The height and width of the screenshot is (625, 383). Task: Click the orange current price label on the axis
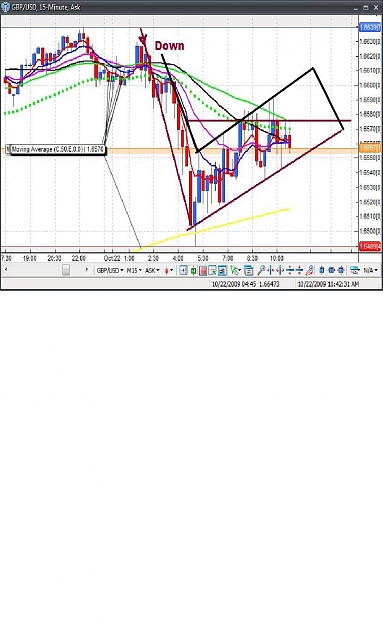click(370, 148)
